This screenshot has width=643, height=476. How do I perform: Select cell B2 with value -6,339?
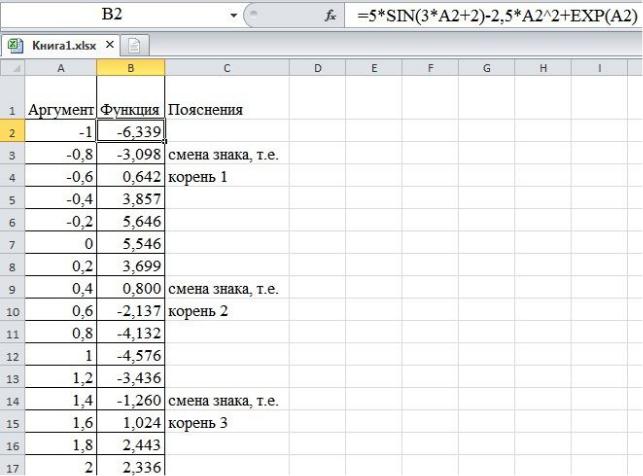tap(131, 131)
